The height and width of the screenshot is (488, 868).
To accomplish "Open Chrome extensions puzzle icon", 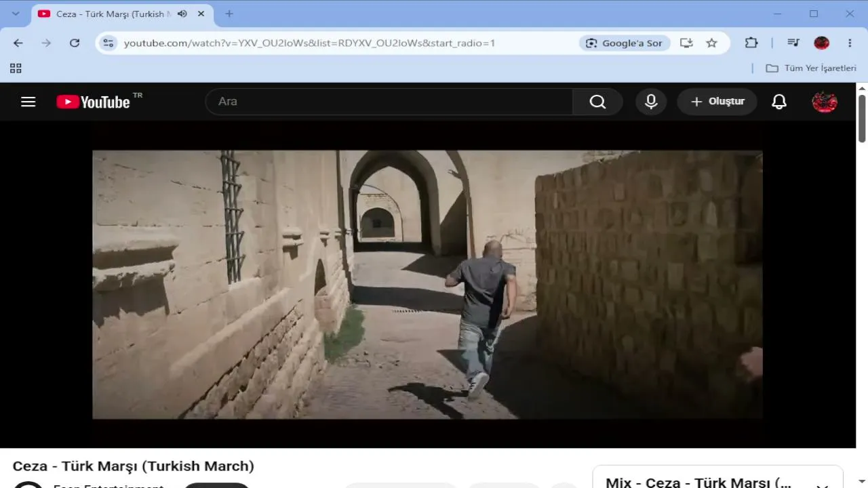I will point(751,43).
